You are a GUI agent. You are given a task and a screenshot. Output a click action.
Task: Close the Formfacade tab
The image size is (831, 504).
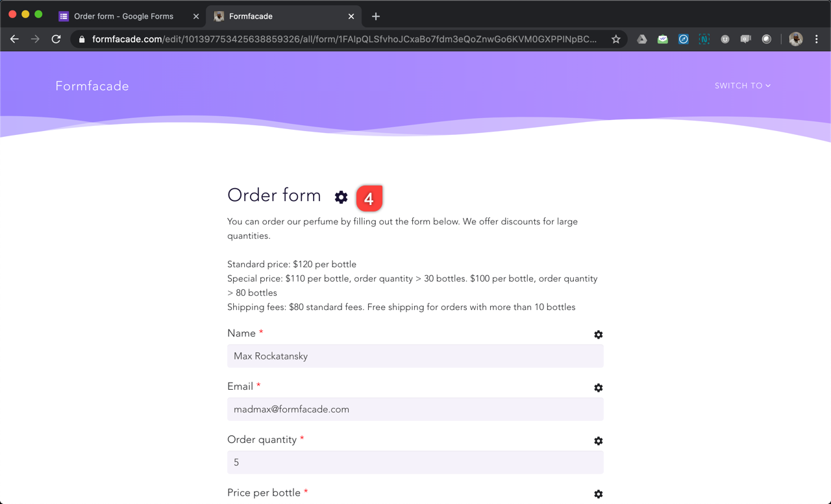click(x=351, y=16)
